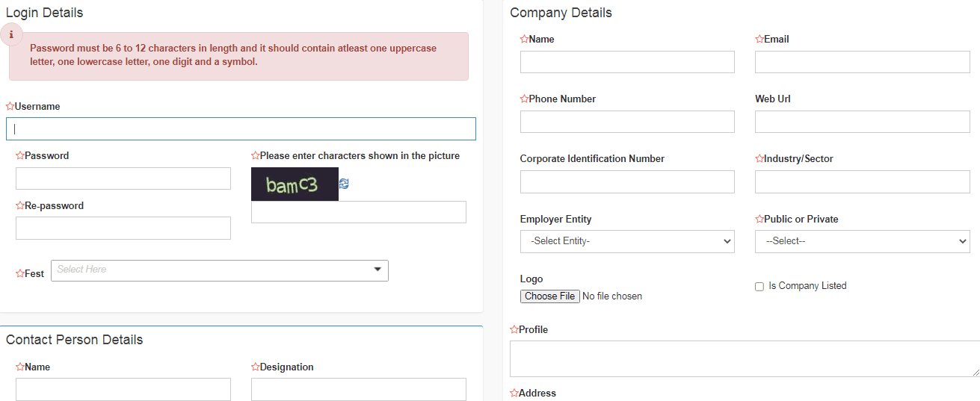Click the contact person Designation field
This screenshot has width=980, height=401.
358,389
